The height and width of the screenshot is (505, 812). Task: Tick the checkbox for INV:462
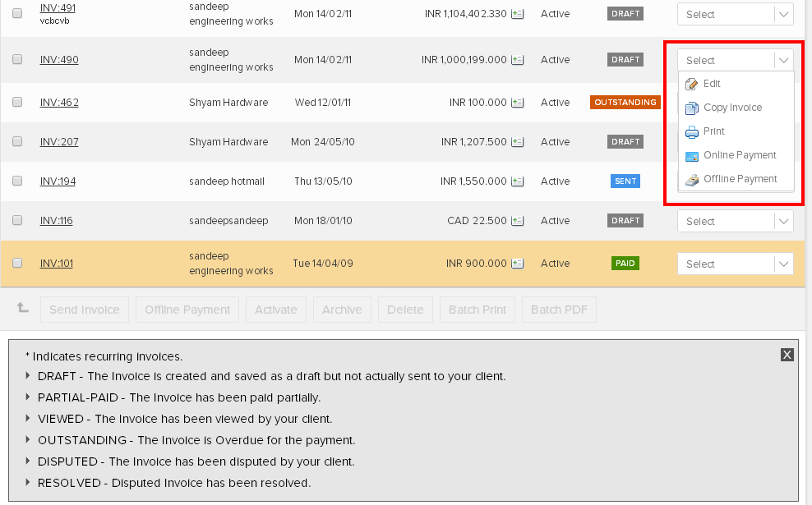[17, 102]
